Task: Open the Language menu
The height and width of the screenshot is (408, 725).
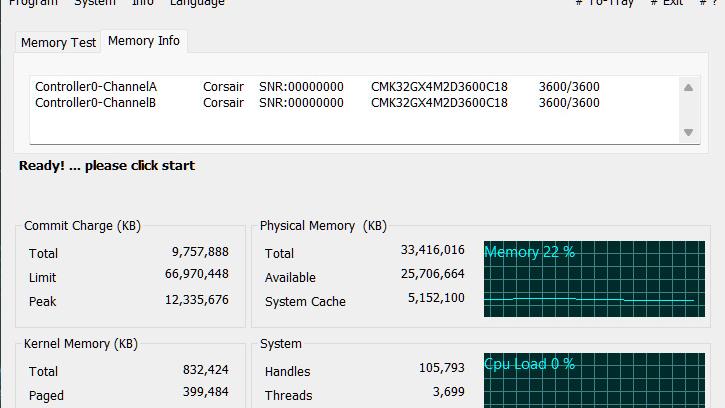Action: (x=197, y=3)
